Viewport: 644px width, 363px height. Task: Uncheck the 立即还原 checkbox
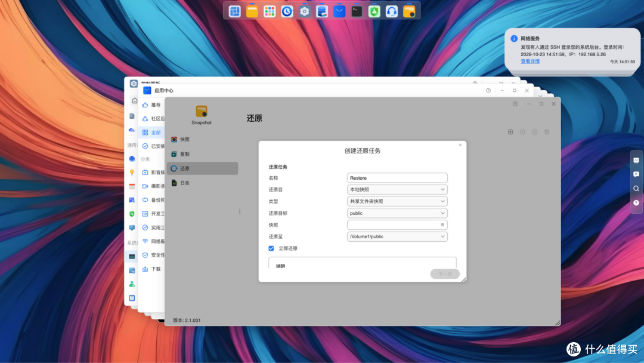tap(271, 248)
